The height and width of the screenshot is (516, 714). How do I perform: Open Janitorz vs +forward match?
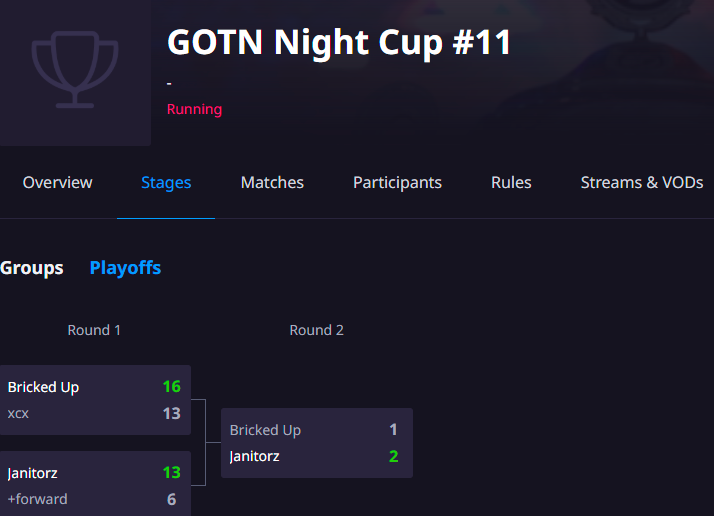[95, 484]
